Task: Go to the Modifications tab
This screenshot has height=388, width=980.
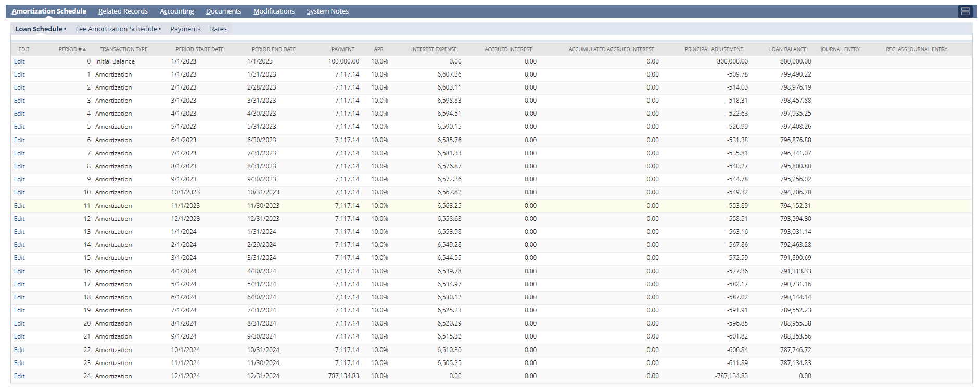Action: (274, 11)
